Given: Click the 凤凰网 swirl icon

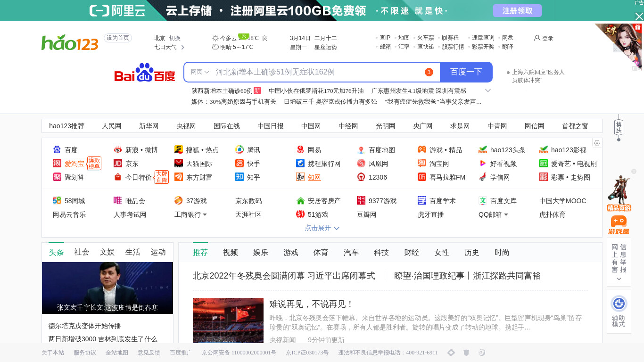Looking at the screenshot, I should pyautogui.click(x=361, y=164).
